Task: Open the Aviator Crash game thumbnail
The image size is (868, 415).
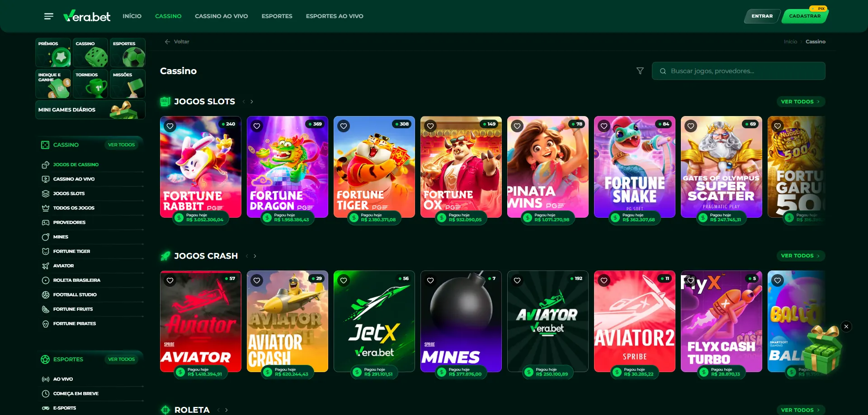Action: point(288,322)
